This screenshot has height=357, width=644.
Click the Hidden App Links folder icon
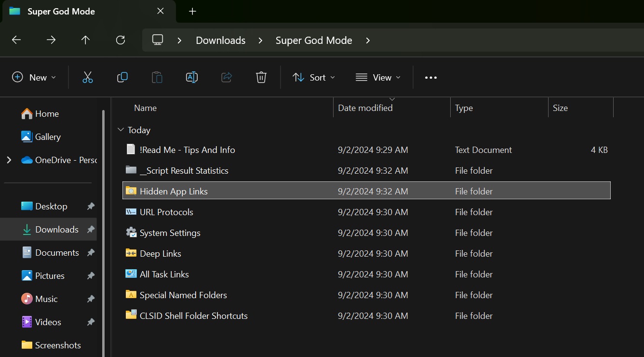131,191
